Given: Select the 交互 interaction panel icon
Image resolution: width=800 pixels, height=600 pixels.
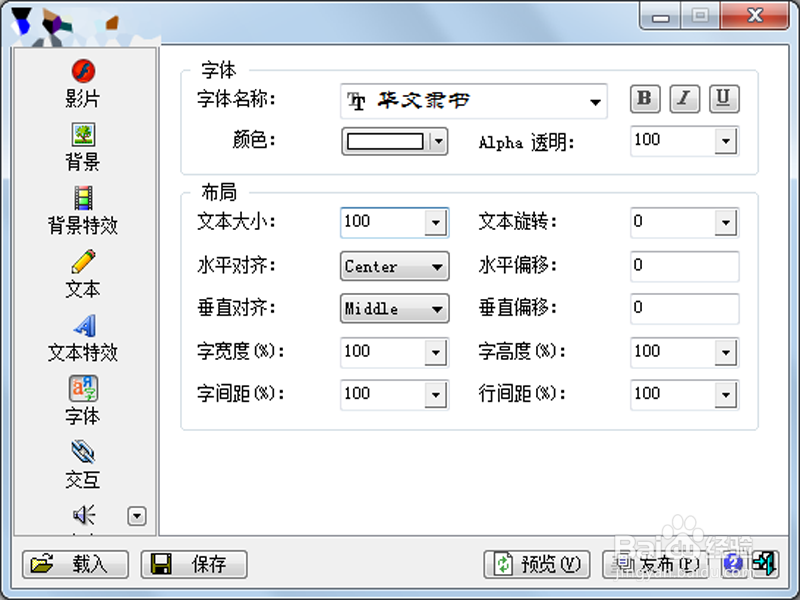Looking at the screenshot, I should [x=83, y=463].
